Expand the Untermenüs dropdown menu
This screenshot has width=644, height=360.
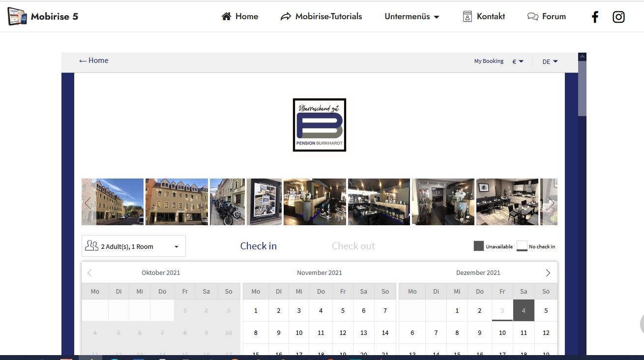click(411, 17)
